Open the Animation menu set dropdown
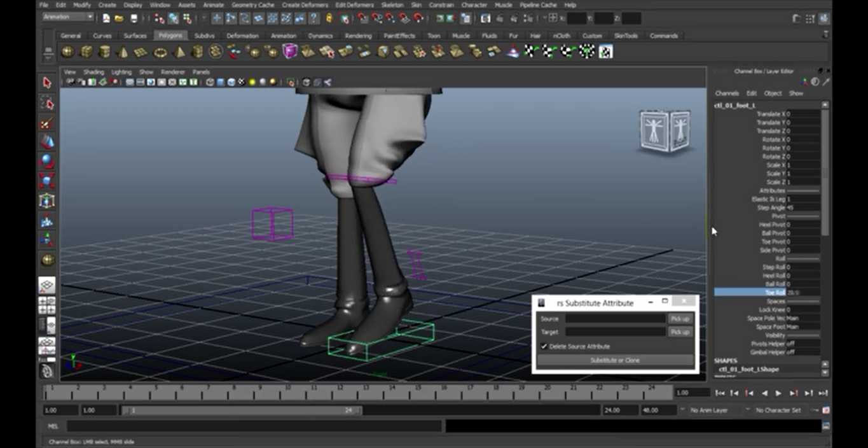868x448 pixels. 67,17
